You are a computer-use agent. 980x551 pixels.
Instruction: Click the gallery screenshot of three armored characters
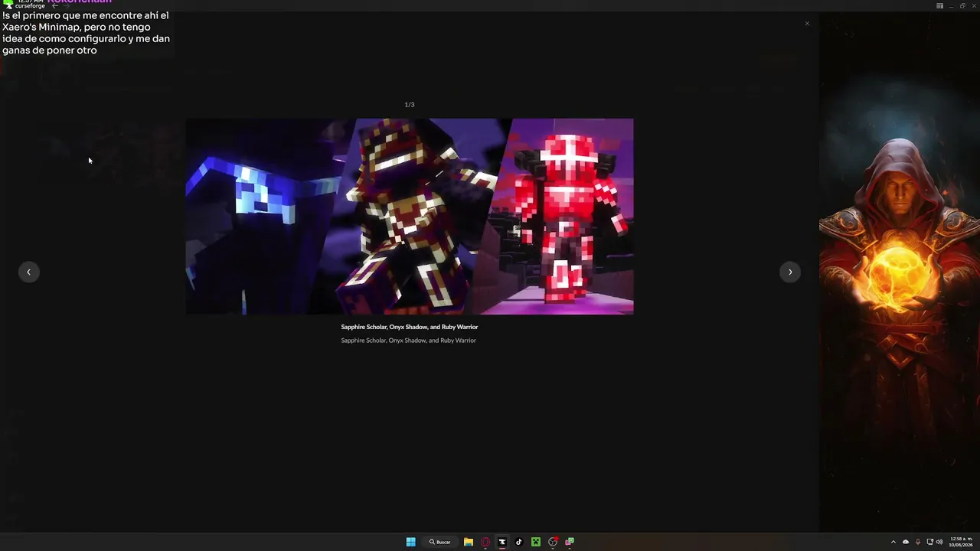[x=410, y=217]
